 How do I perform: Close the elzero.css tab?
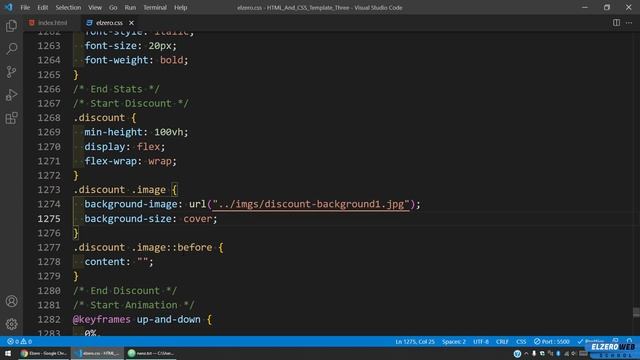tap(131, 23)
